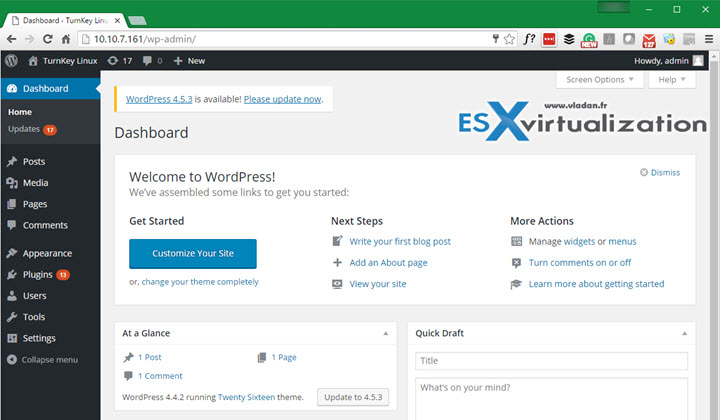Reload the page
This screenshot has height=420, width=720.
(48, 39)
